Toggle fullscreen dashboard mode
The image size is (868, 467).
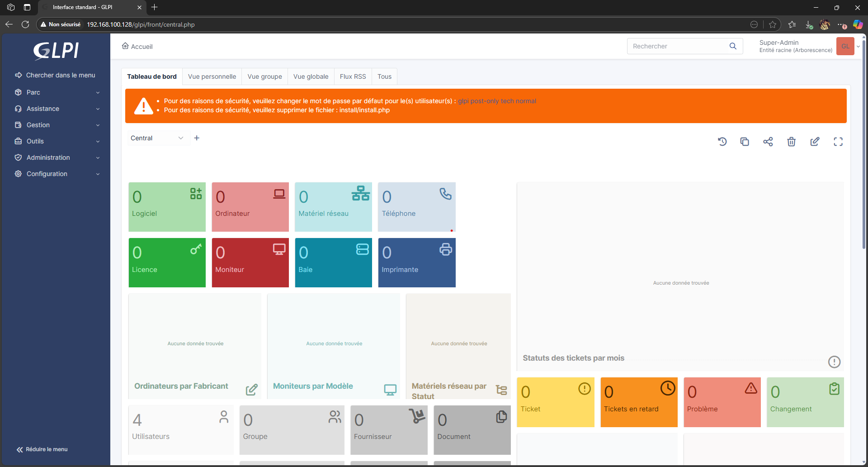838,142
